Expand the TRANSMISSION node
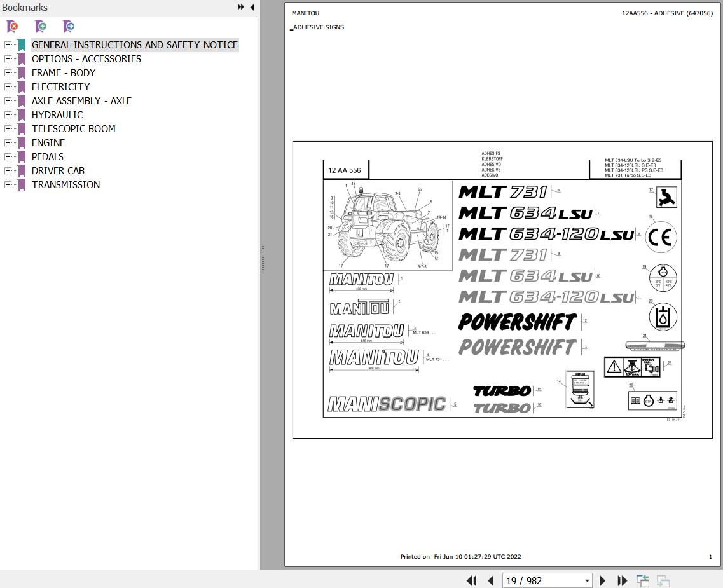This screenshot has width=723, height=588. [8, 185]
